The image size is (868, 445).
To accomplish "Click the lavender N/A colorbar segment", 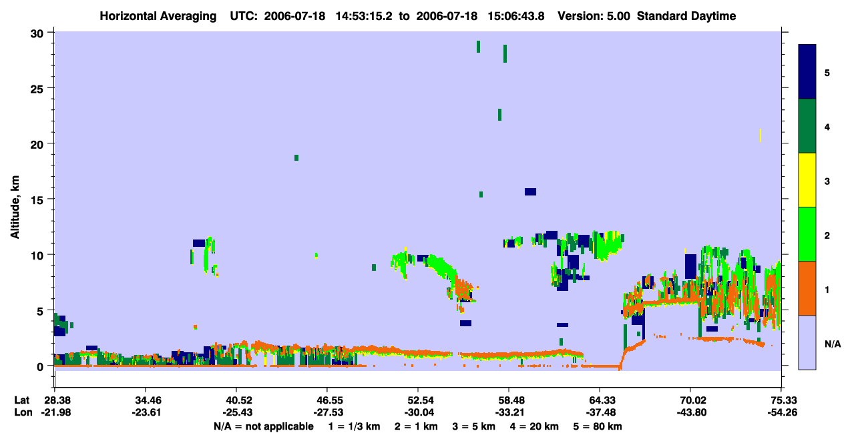I will click(807, 342).
